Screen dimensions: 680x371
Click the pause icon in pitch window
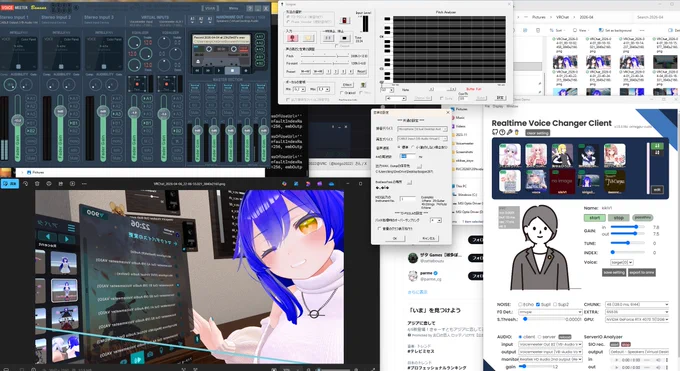[327, 38]
